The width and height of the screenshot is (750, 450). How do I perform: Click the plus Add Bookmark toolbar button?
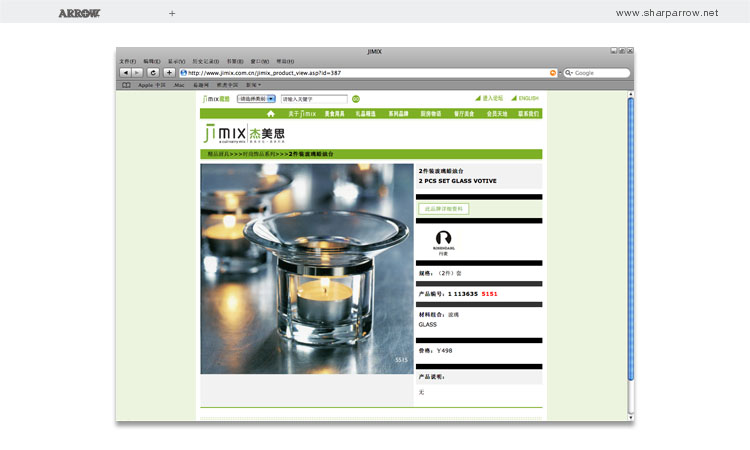[169, 73]
